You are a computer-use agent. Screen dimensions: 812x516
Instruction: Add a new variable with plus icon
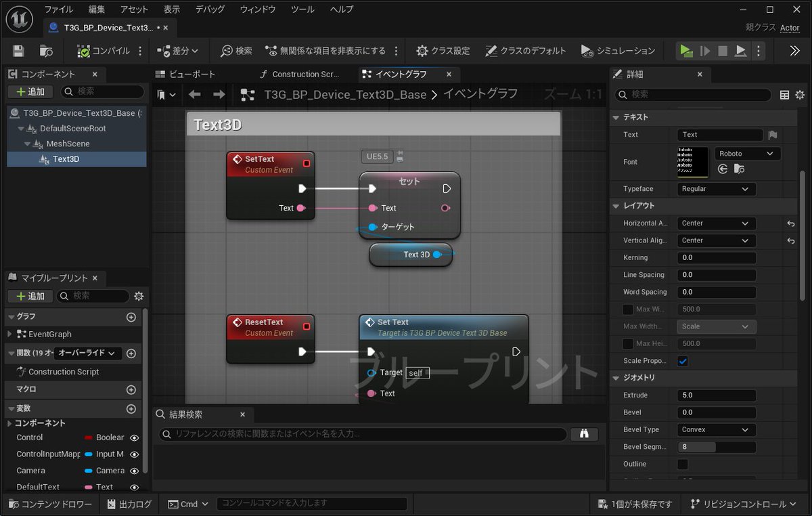pyautogui.click(x=131, y=409)
